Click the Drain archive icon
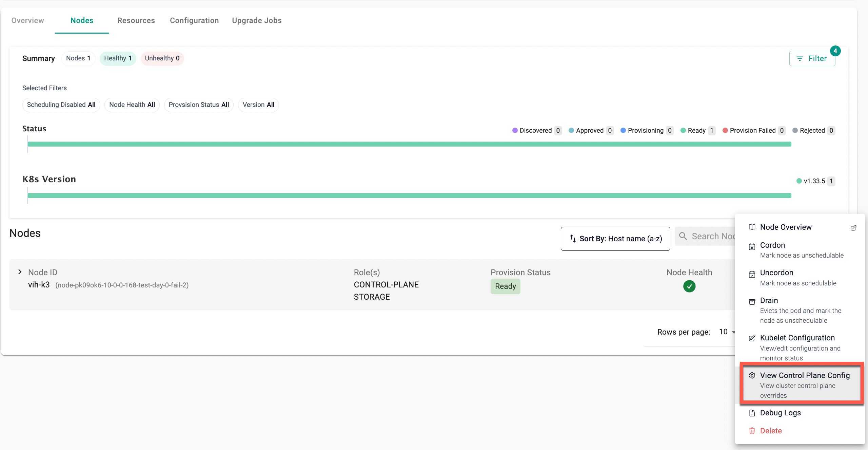Viewport: 868px width, 450px height. pos(752,302)
